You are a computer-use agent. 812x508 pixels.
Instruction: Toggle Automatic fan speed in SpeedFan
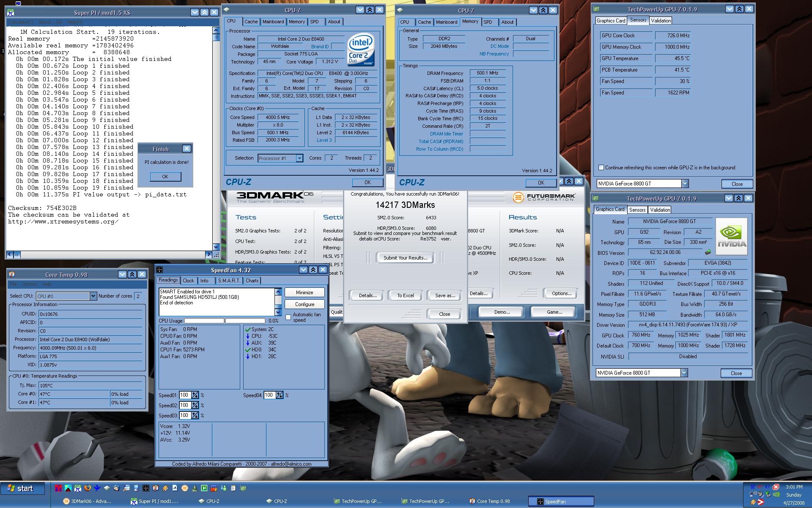288,317
